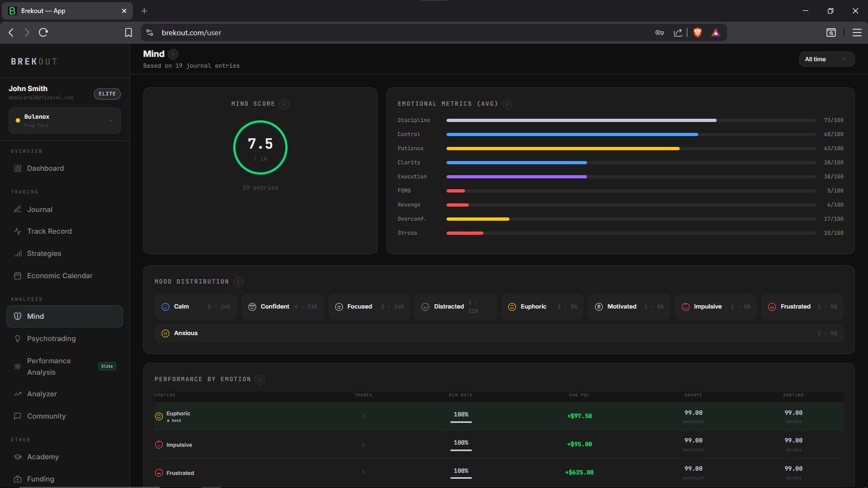Show info tooltip beside Mind Score heading

click(x=284, y=104)
